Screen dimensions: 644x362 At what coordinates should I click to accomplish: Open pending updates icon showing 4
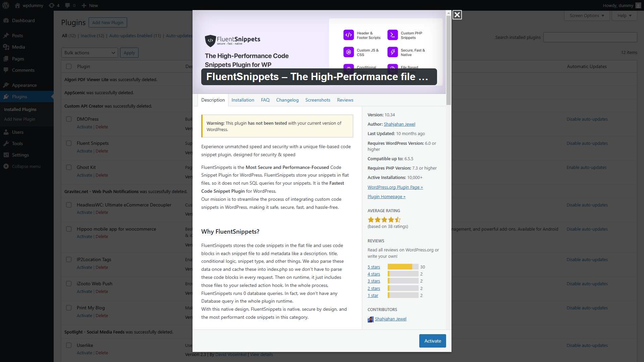point(51,5)
